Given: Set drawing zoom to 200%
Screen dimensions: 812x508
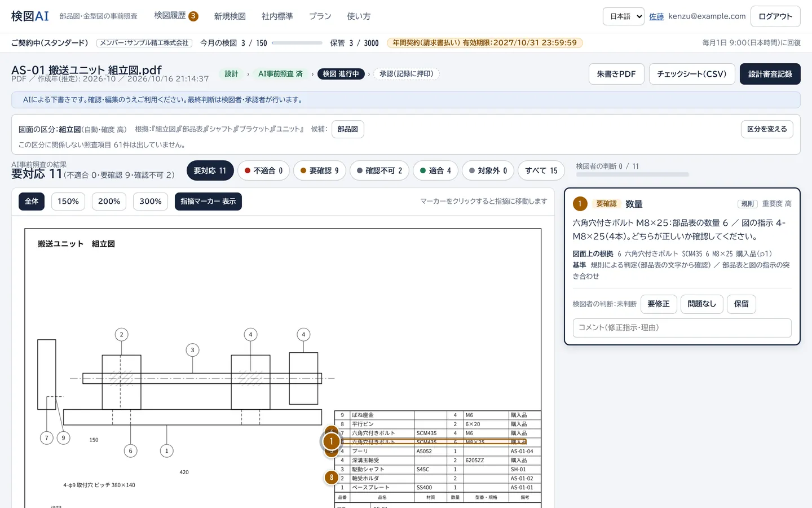Looking at the screenshot, I should click(109, 202).
